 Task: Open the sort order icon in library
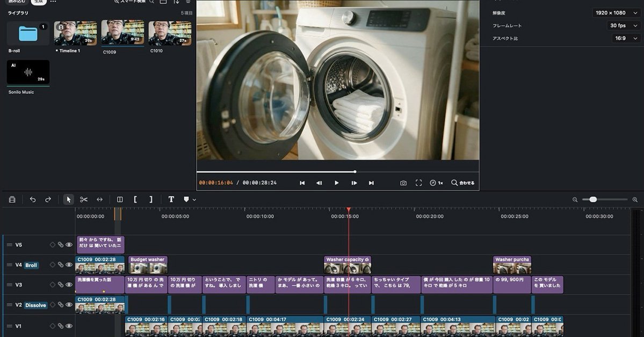[x=176, y=2]
